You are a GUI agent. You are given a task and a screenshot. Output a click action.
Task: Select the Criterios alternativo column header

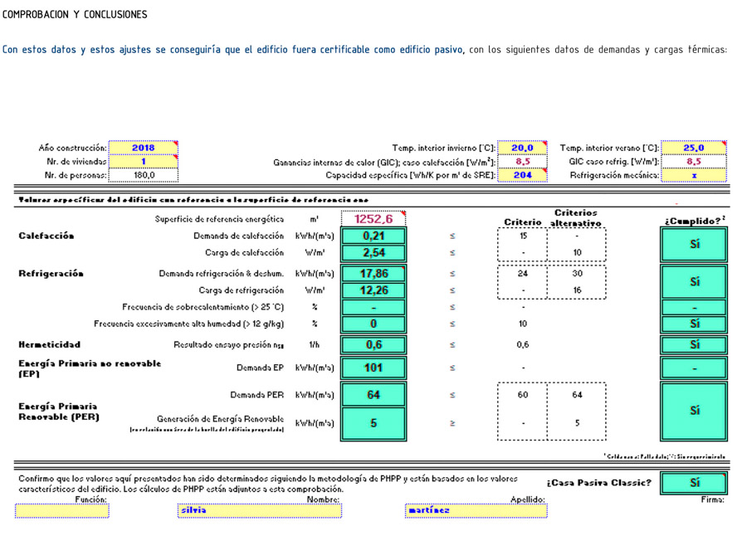pyautogui.click(x=576, y=218)
